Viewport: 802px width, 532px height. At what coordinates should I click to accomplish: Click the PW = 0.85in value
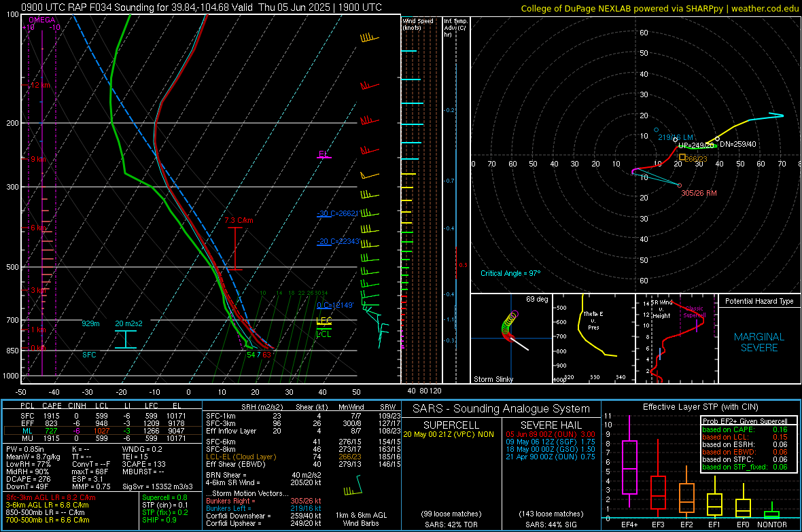27,449
